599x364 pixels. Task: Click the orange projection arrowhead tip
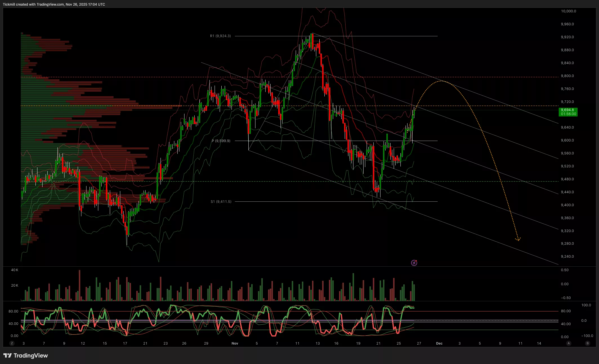click(518, 241)
